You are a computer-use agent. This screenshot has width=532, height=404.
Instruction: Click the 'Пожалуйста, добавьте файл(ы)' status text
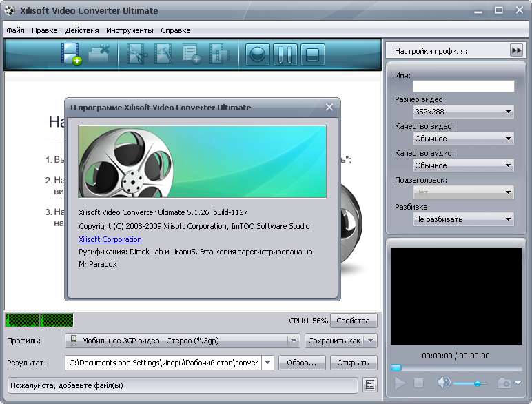point(67,385)
